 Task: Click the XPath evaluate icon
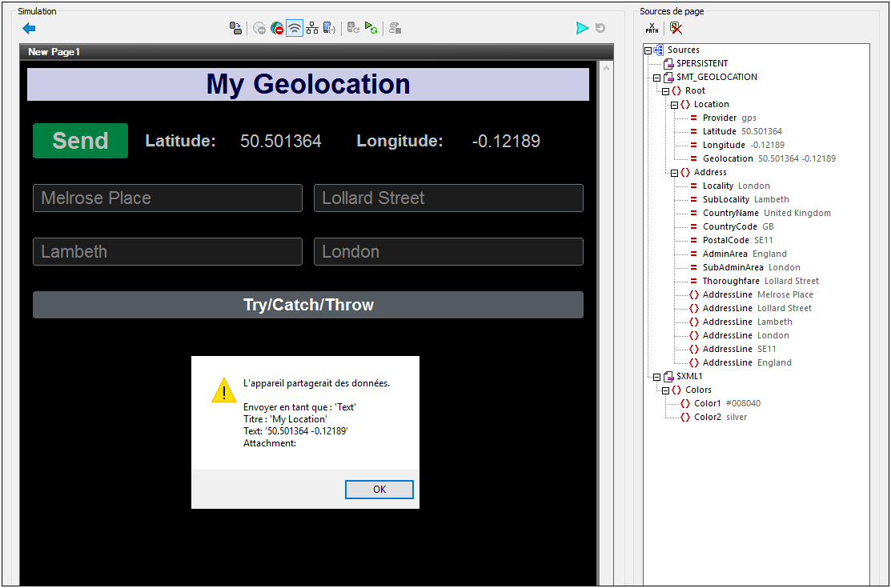tap(652, 29)
